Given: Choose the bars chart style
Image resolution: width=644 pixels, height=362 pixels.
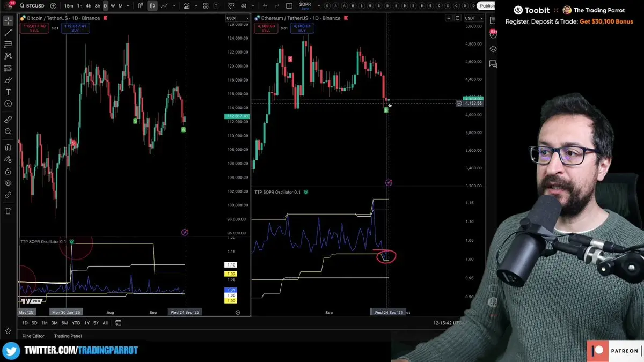Looking at the screenshot, I should (x=141, y=6).
